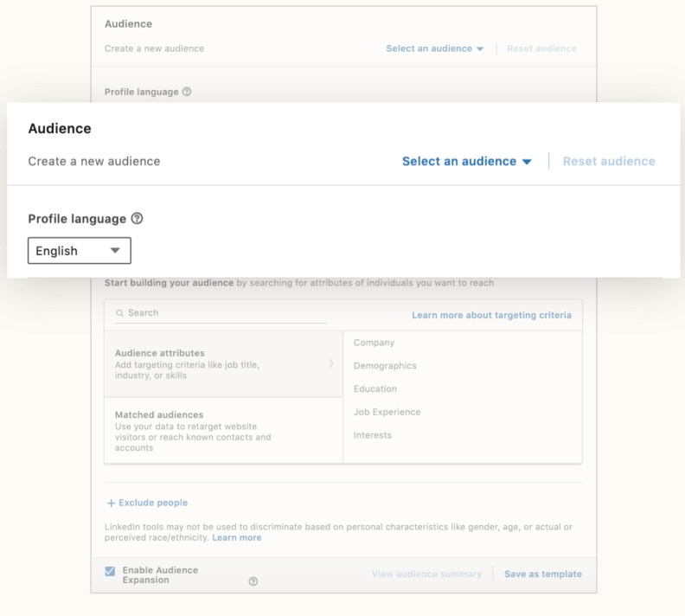Click the Audience attributes chevron arrow
The width and height of the screenshot is (685, 616).
(x=331, y=363)
